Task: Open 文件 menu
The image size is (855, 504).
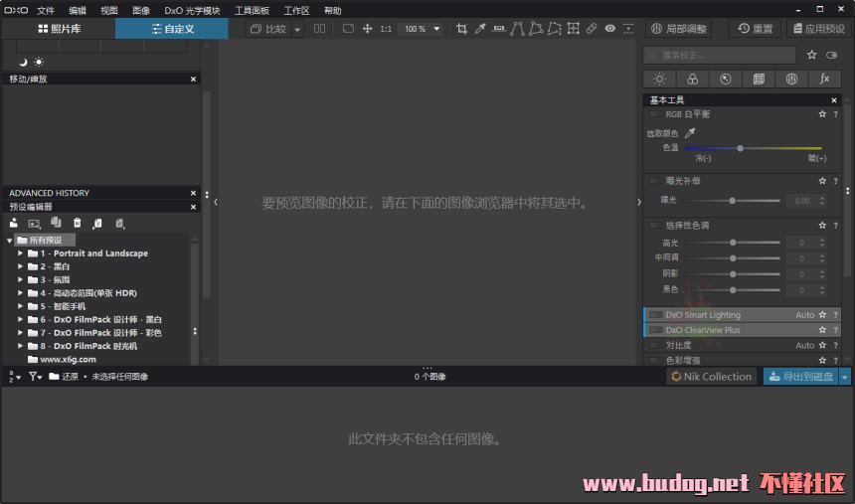Action: click(x=46, y=10)
